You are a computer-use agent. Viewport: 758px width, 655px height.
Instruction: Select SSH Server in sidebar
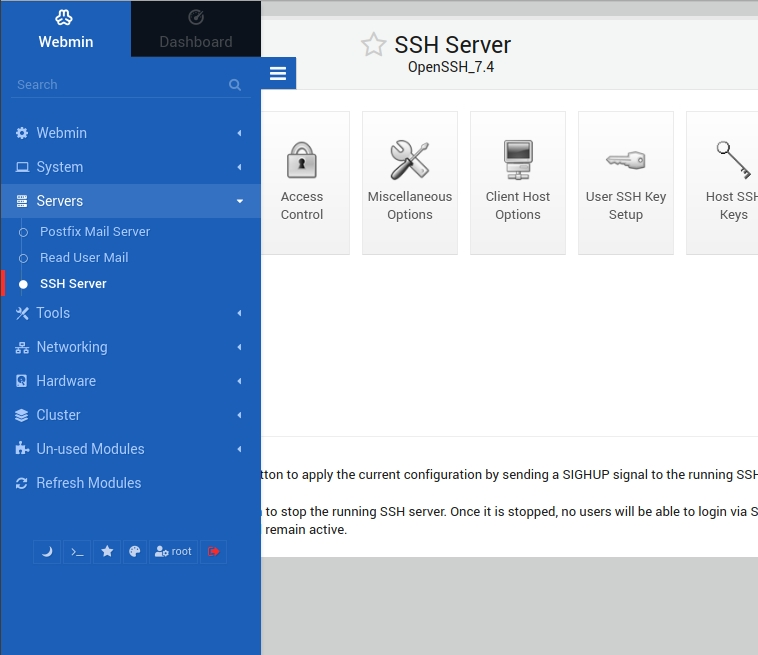[x=73, y=284]
